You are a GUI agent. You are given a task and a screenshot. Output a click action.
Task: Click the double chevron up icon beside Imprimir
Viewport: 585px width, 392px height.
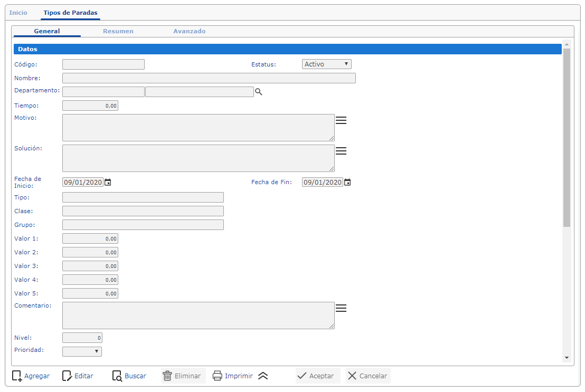263,376
